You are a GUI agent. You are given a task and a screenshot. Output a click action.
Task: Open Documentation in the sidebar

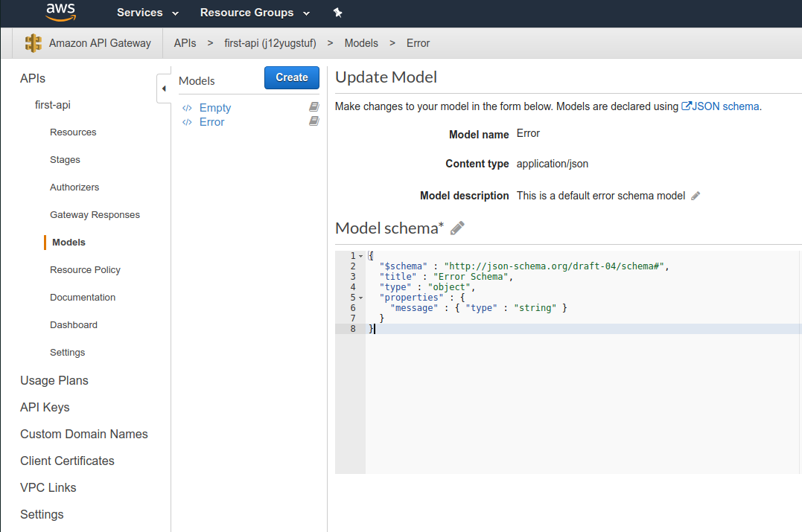pos(83,298)
